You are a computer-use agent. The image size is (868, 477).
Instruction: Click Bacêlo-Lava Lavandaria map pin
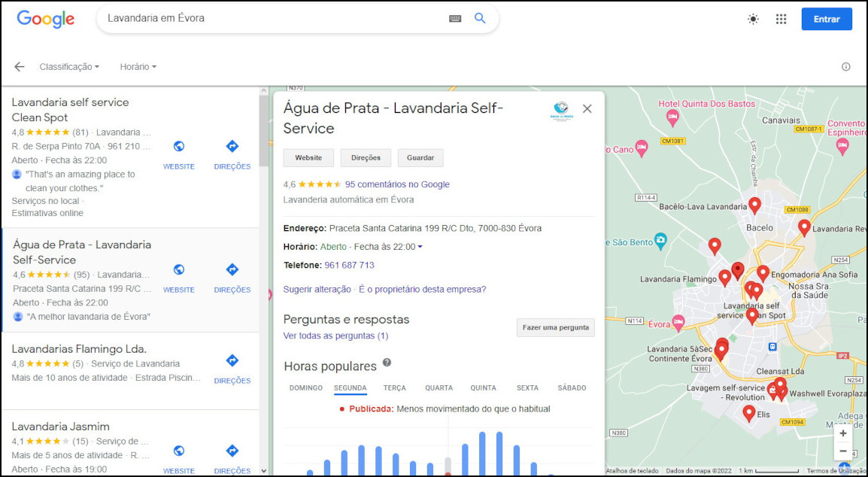(x=754, y=205)
